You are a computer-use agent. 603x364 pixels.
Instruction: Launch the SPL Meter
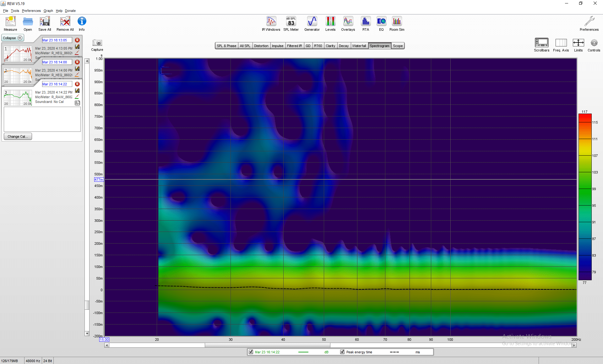tap(291, 24)
